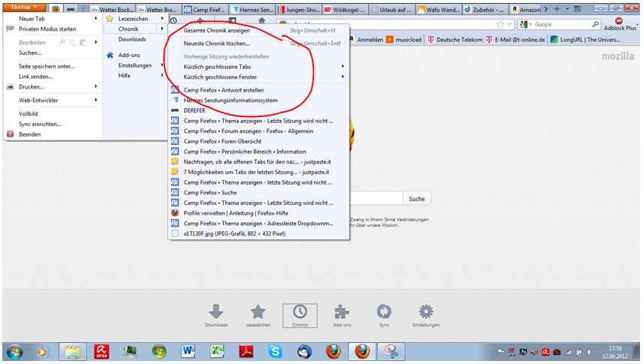Select Gesamte Chronik anzeigen
The width and height of the screenshot is (643, 364).
[258, 30]
